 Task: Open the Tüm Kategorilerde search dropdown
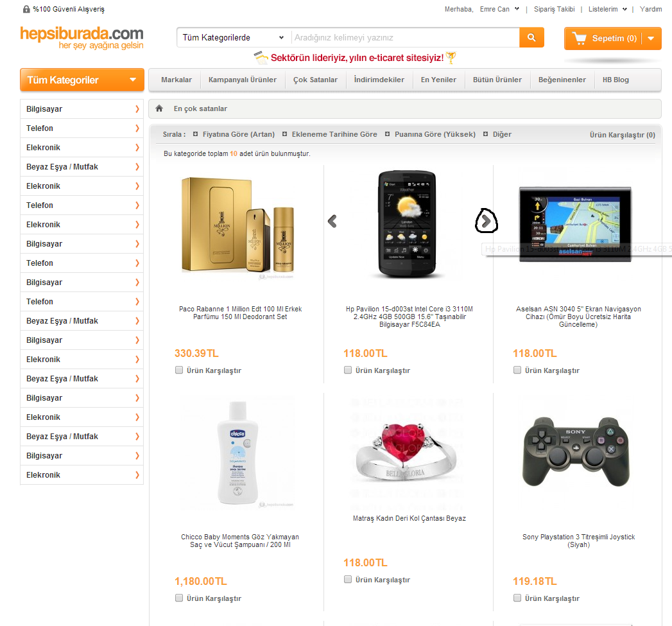point(234,38)
